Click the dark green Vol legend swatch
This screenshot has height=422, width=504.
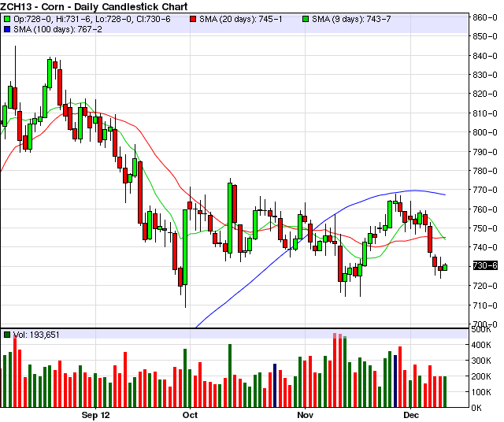pyautogui.click(x=7, y=335)
